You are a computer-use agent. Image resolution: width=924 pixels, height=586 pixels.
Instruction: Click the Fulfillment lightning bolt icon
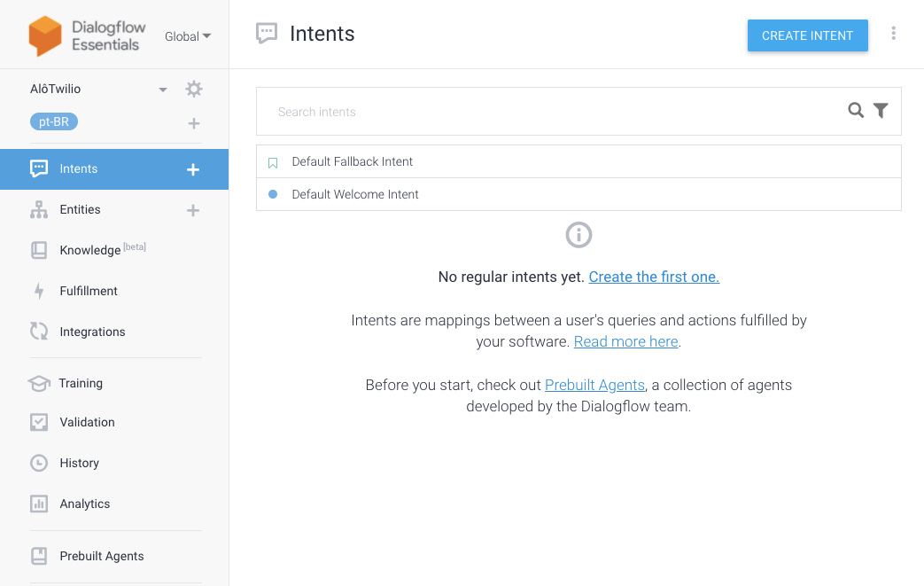click(x=39, y=291)
